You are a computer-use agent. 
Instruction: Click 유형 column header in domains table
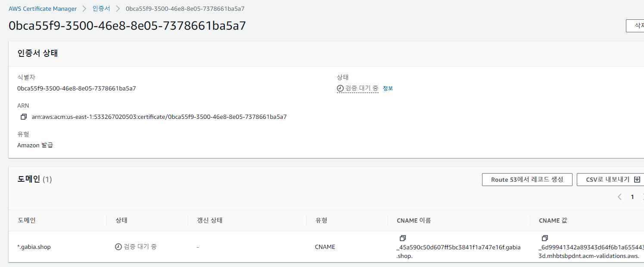[321, 220]
